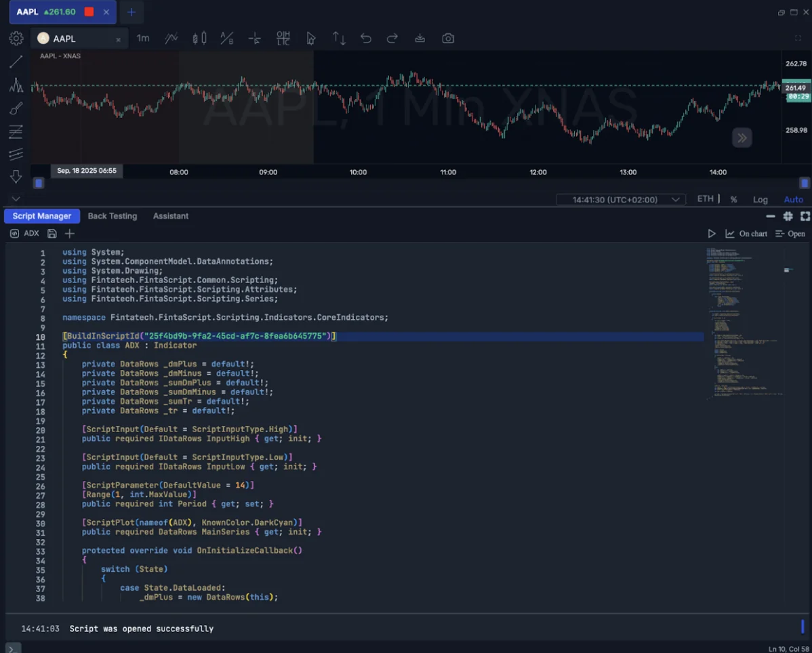This screenshot has width=812, height=653.
Task: Switch to the Back Testing tab
Action: (x=113, y=216)
